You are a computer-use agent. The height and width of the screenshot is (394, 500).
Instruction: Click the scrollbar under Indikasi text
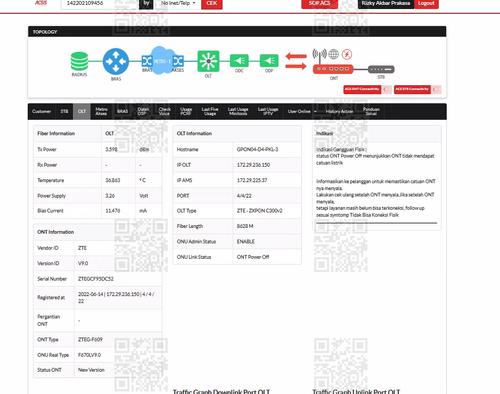coord(376,223)
